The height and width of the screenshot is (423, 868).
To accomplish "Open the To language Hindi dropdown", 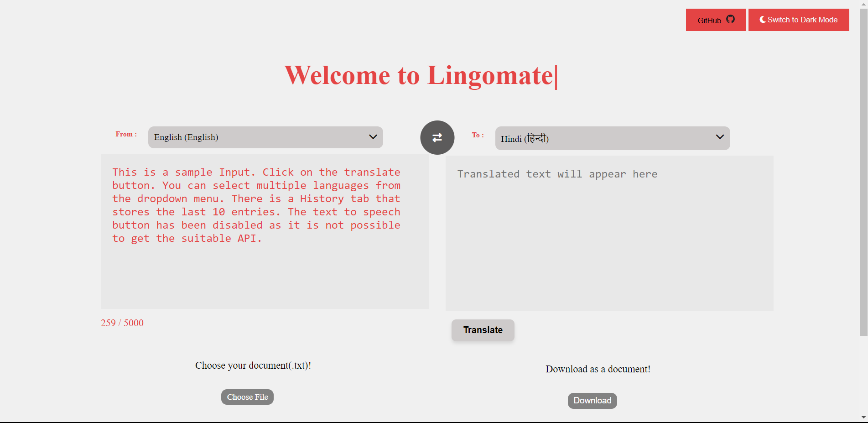I will (613, 138).
